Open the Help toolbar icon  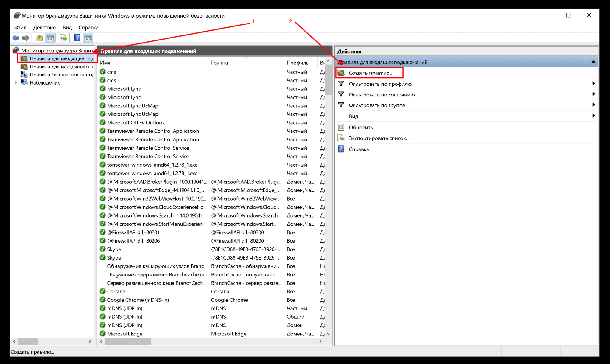click(77, 38)
